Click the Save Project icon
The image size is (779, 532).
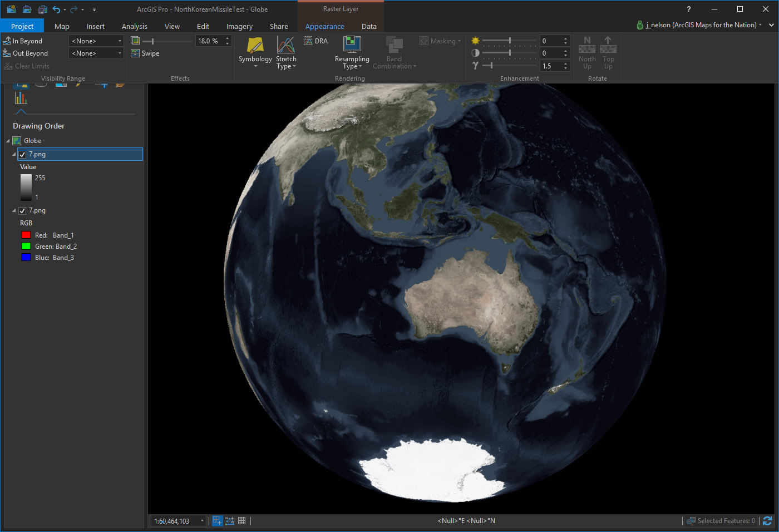click(42, 9)
